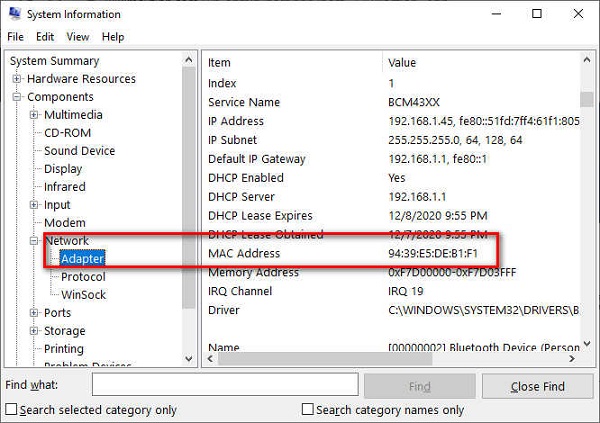Enable Search selected category only checkbox
Screen dimensions: 600x423
(x=11, y=410)
